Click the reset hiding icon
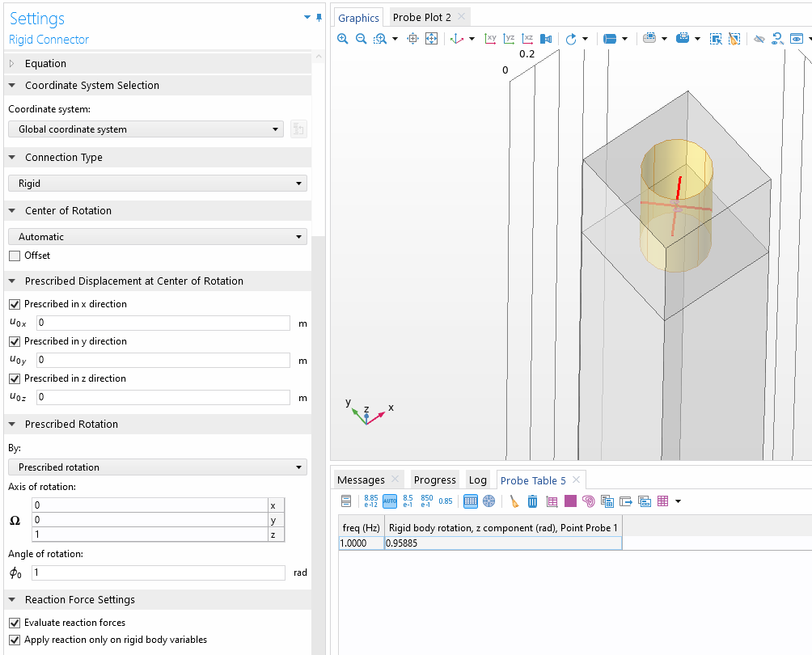Viewport: 812px width, 655px height. coord(777,39)
